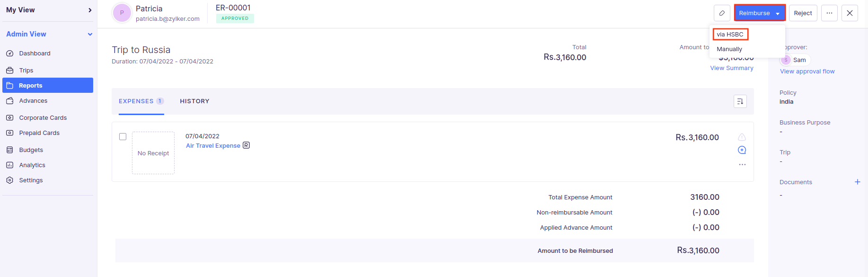Expand the My View panel
868x277 pixels.
pyautogui.click(x=89, y=9)
